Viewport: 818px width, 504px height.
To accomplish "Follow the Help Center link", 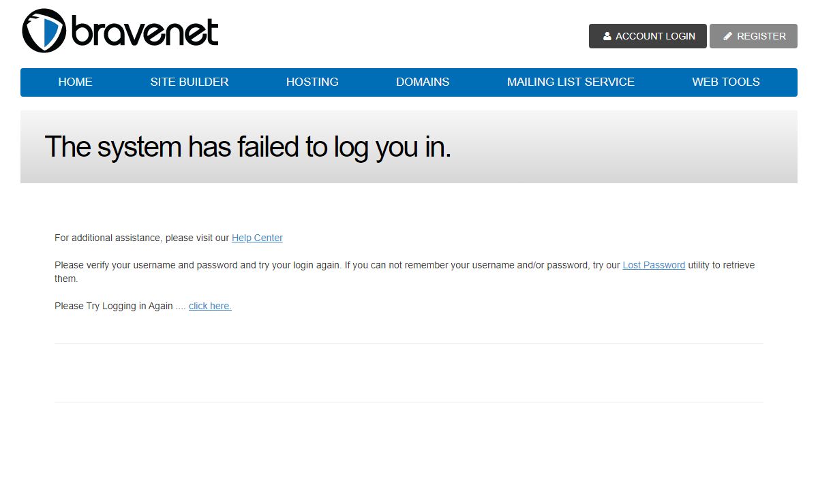I will (257, 238).
